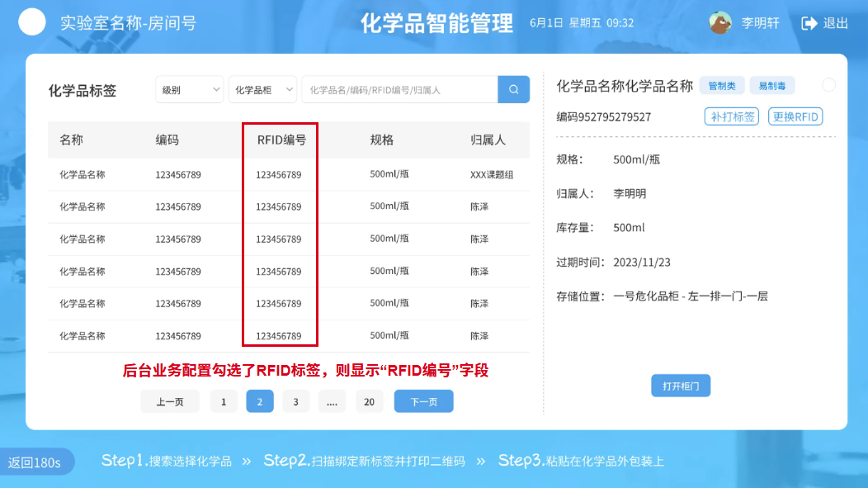Click the 补打标签 button
Screen dimensions: 868x488
[x=731, y=117]
